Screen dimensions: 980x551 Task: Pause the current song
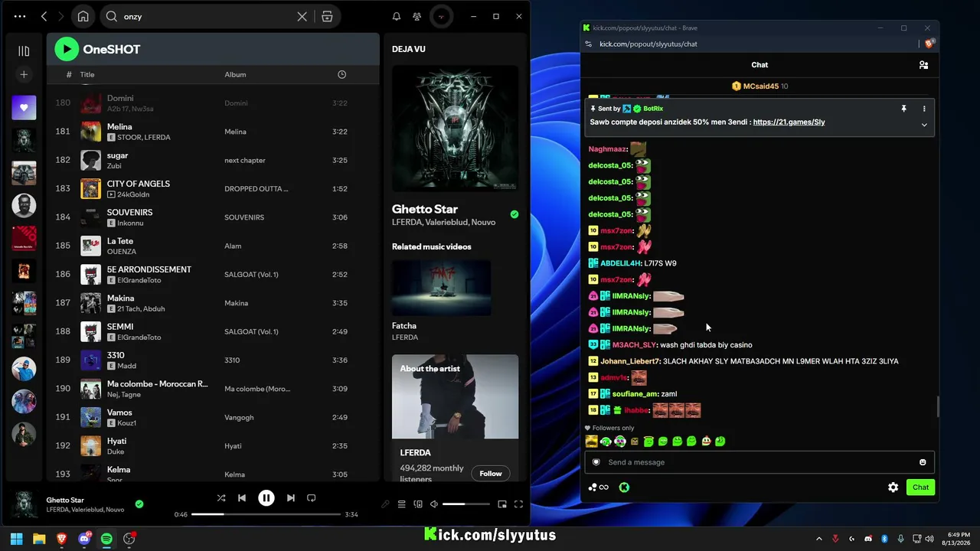(x=266, y=498)
